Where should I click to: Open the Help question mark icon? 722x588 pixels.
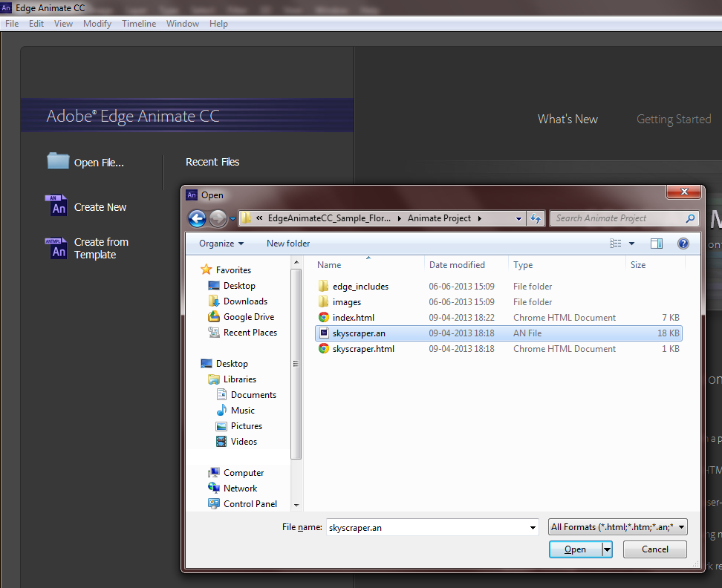[683, 244]
